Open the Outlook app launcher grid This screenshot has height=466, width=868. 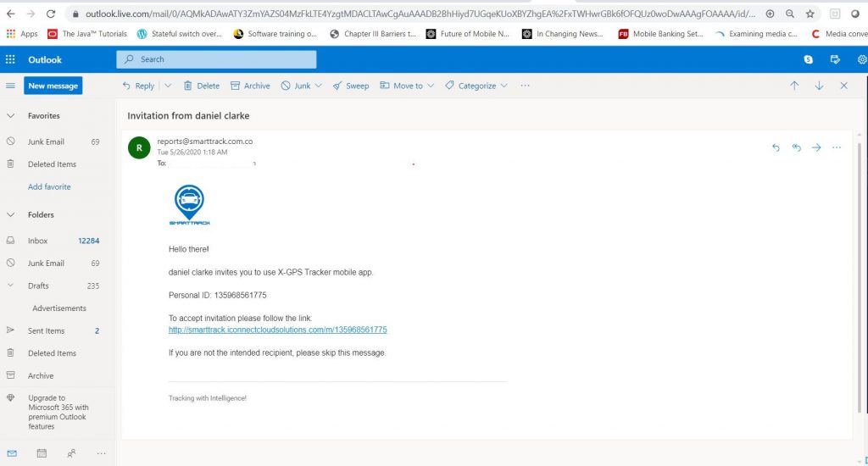(x=10, y=59)
